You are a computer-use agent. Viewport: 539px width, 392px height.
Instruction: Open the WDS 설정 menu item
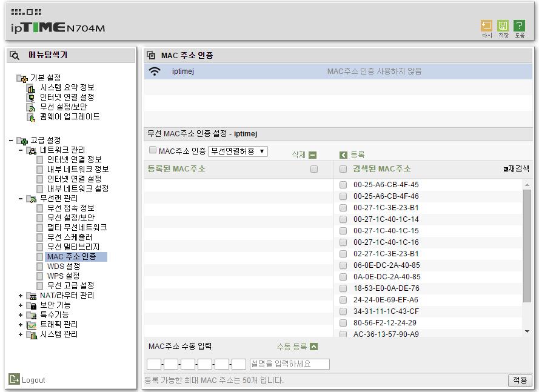click(64, 266)
